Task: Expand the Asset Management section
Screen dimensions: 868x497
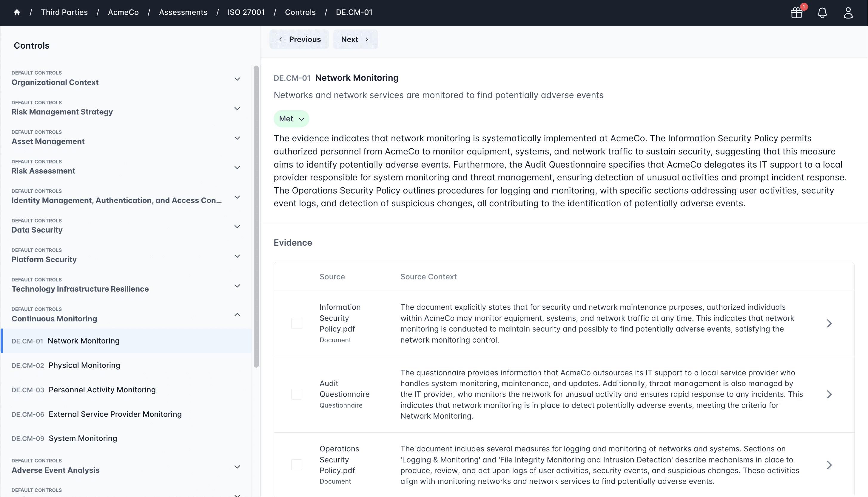Action: [x=237, y=138]
